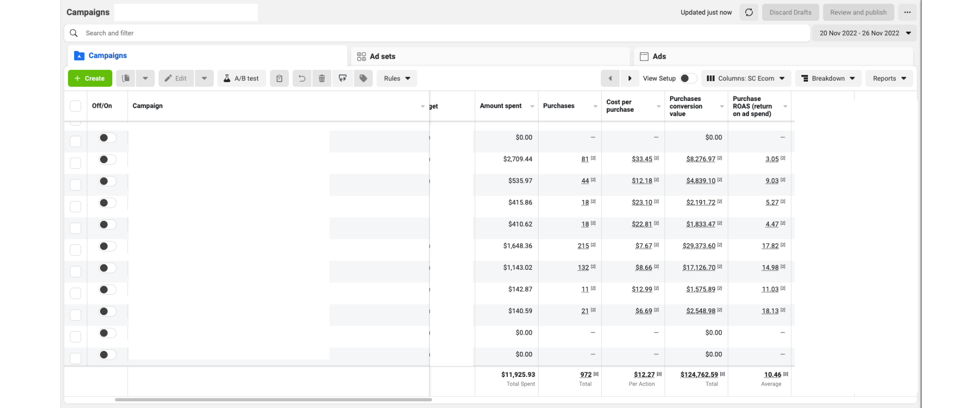Viewport: 980px width, 408px height.
Task: Check the box for the $1,143.02 row
Action: tap(76, 271)
